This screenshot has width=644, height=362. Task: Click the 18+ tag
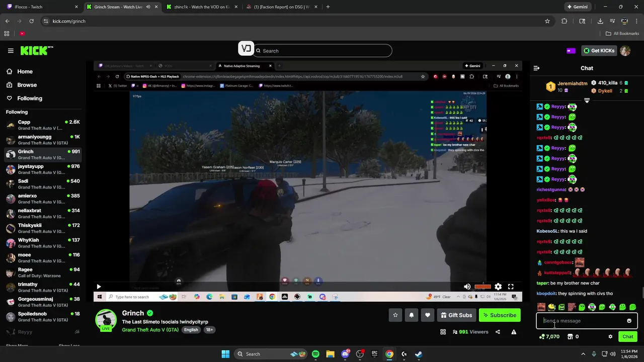(209, 330)
